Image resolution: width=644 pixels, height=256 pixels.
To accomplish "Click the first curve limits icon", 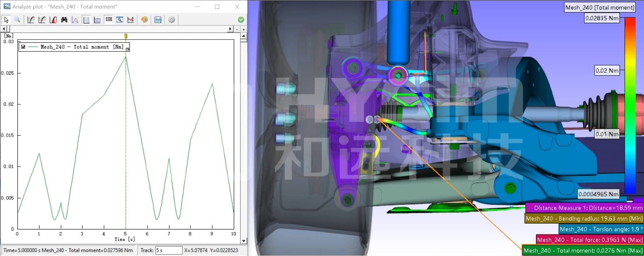I will 31,20.
